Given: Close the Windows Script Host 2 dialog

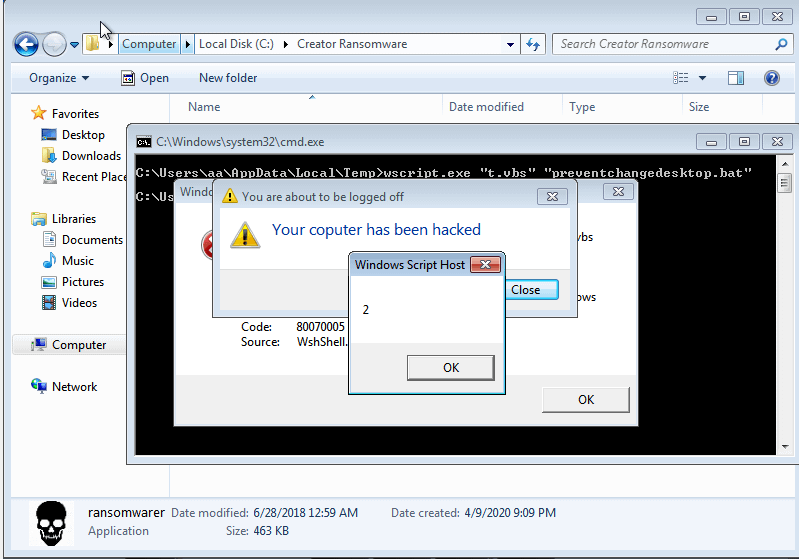Looking at the screenshot, I should (486, 264).
